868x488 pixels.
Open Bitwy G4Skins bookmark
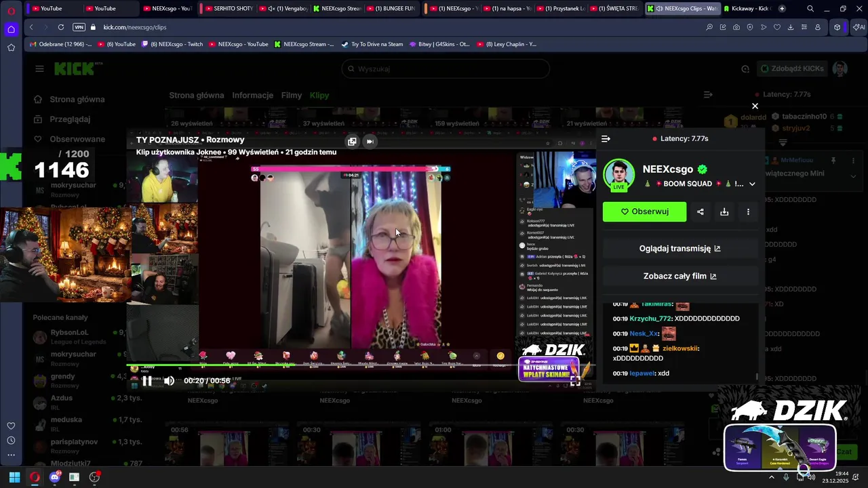tap(439, 44)
